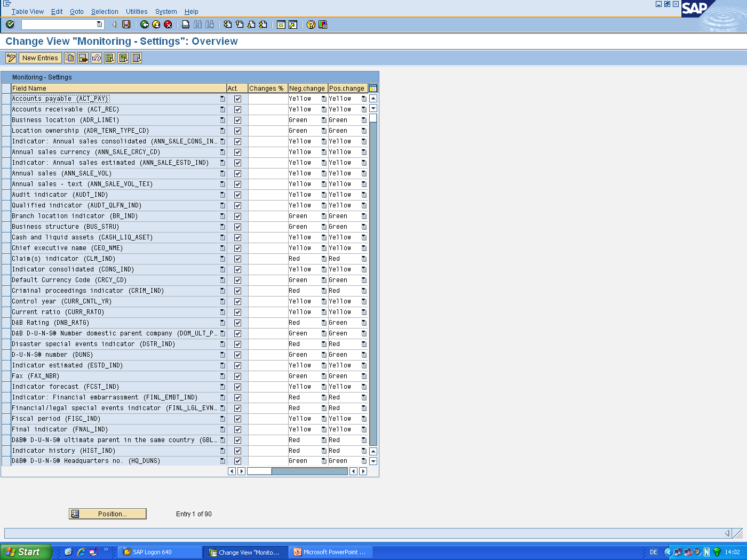The image size is (747, 560).
Task: Open Pos.change dropdown for Accounts receivable
Action: pos(364,109)
